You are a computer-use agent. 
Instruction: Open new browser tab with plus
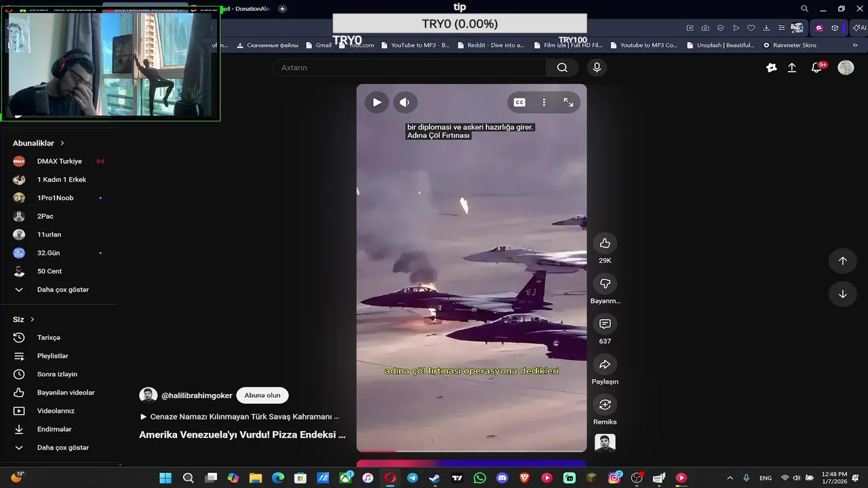pos(282,9)
